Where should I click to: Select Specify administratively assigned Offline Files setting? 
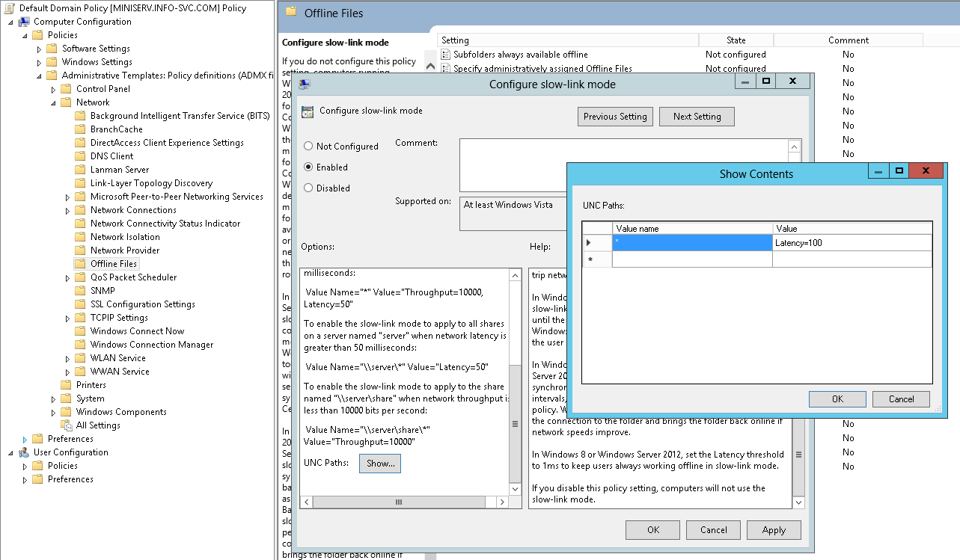[x=542, y=69]
